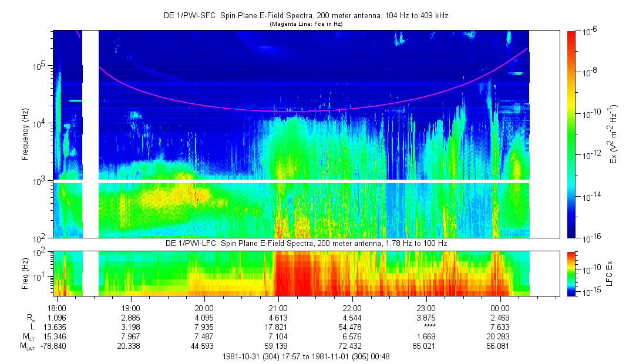The height and width of the screenshot is (364, 636).
Task: Click the MLAT value 20.338
Action: click(x=129, y=346)
